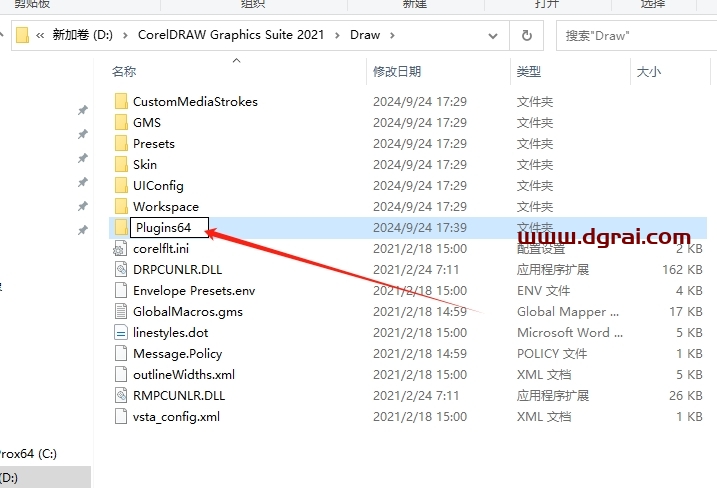This screenshot has height=488, width=717.
Task: Select the Workspace folder
Action: click(165, 206)
